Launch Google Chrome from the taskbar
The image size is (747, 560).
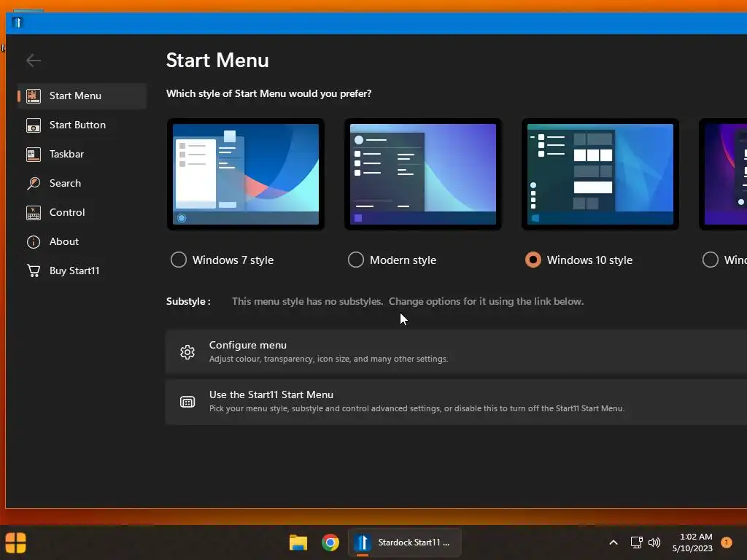click(x=330, y=542)
